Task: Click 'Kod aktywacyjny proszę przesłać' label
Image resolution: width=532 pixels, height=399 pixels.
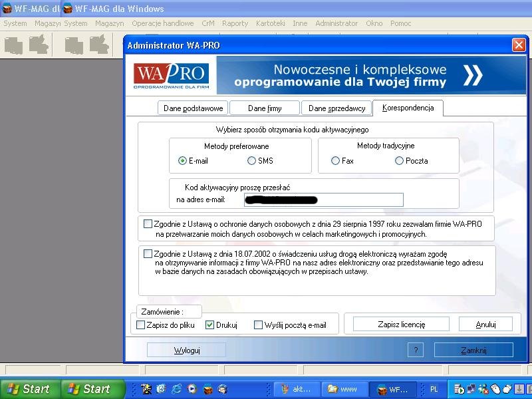Action: pos(237,188)
